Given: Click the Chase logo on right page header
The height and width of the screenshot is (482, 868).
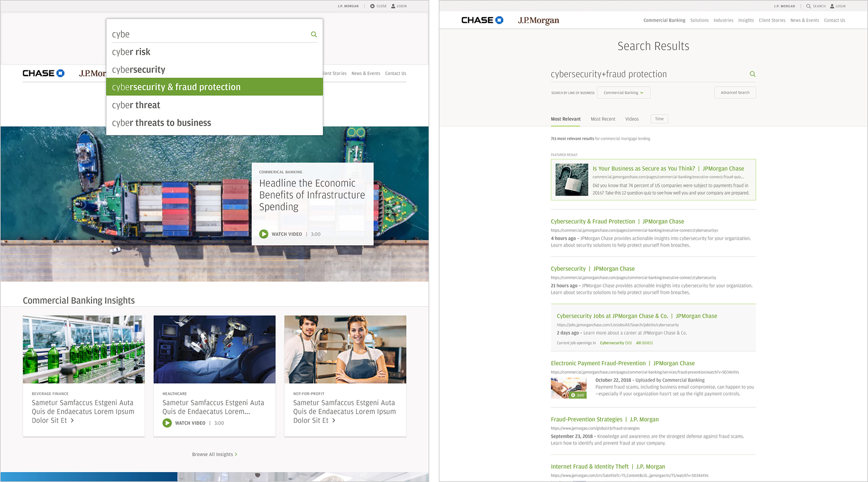Looking at the screenshot, I should click(x=482, y=20).
